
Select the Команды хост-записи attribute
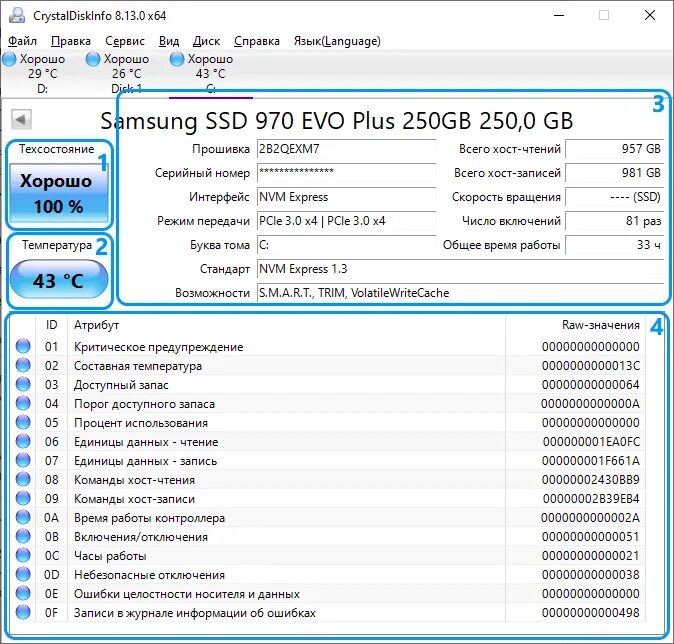tap(134, 499)
